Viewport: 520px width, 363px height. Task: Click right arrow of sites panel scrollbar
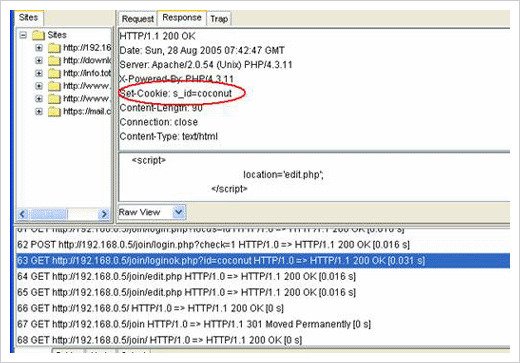104,214
